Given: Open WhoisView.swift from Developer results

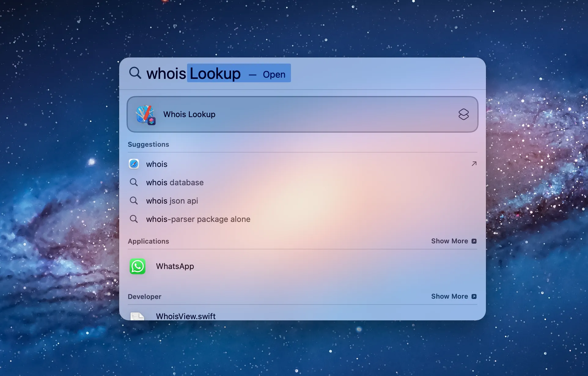Looking at the screenshot, I should [186, 316].
